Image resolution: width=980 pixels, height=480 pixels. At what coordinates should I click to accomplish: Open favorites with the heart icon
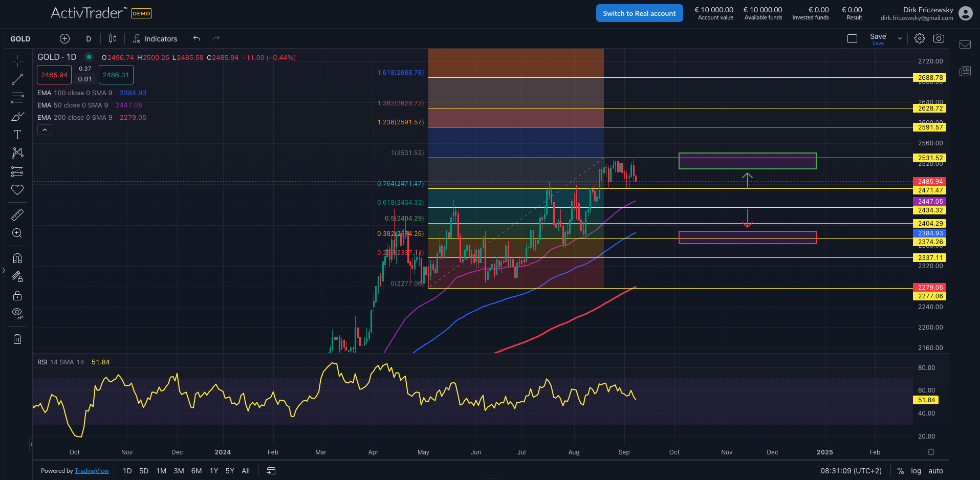(17, 190)
